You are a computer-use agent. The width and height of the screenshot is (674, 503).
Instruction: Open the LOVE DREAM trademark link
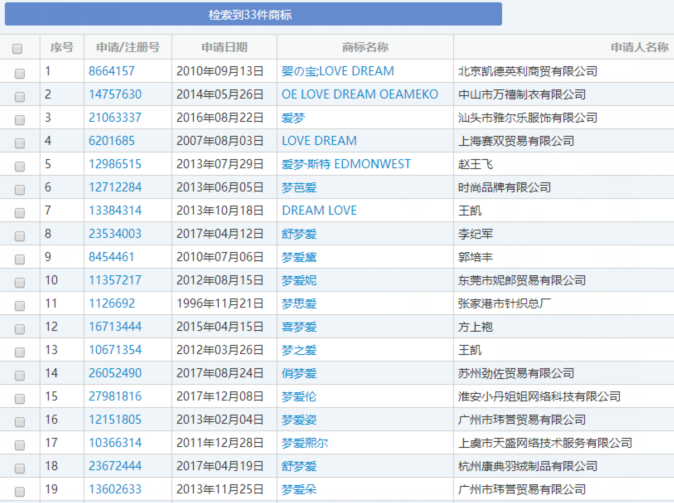coord(319,141)
